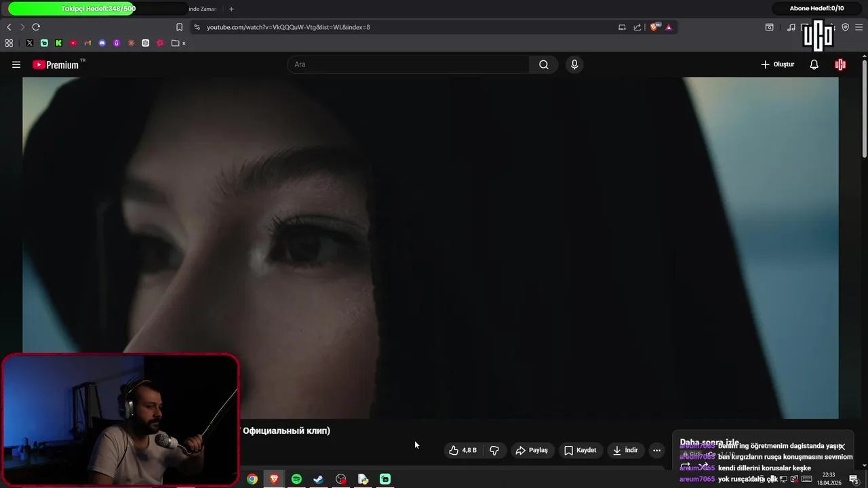Bookmark this page with the bookmark icon

tap(179, 27)
